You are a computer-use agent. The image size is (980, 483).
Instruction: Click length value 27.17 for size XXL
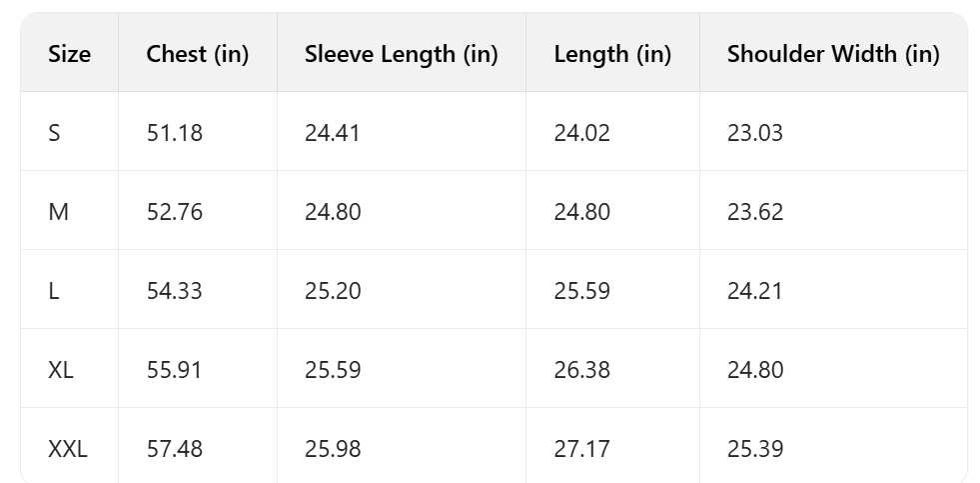click(x=581, y=449)
